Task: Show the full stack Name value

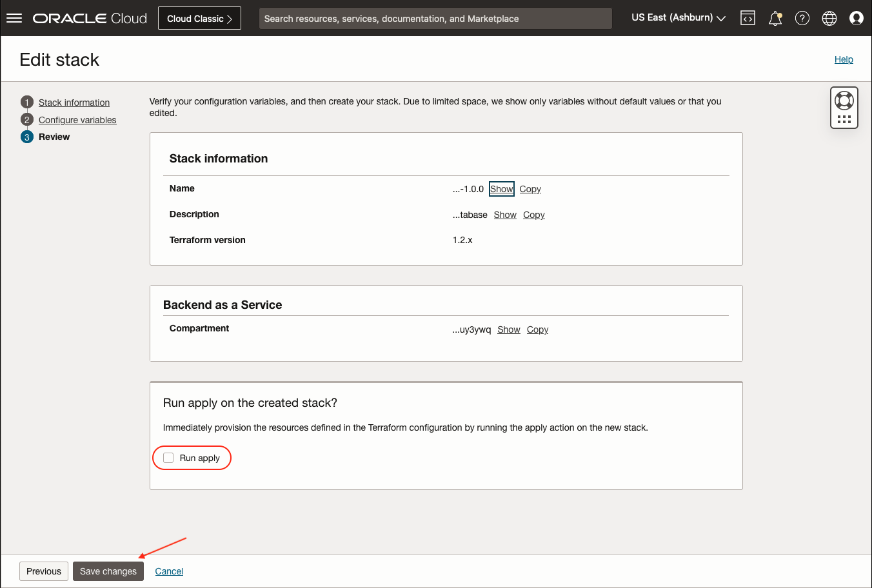Action: tap(501, 189)
